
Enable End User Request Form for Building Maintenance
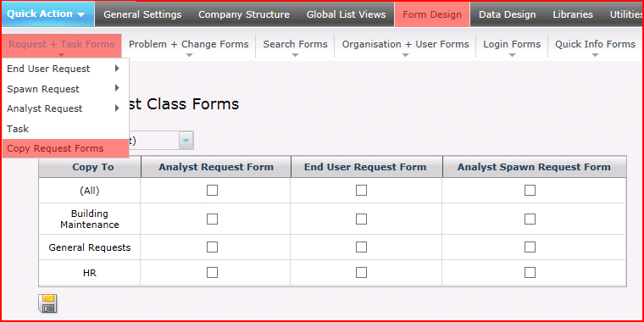(x=362, y=219)
